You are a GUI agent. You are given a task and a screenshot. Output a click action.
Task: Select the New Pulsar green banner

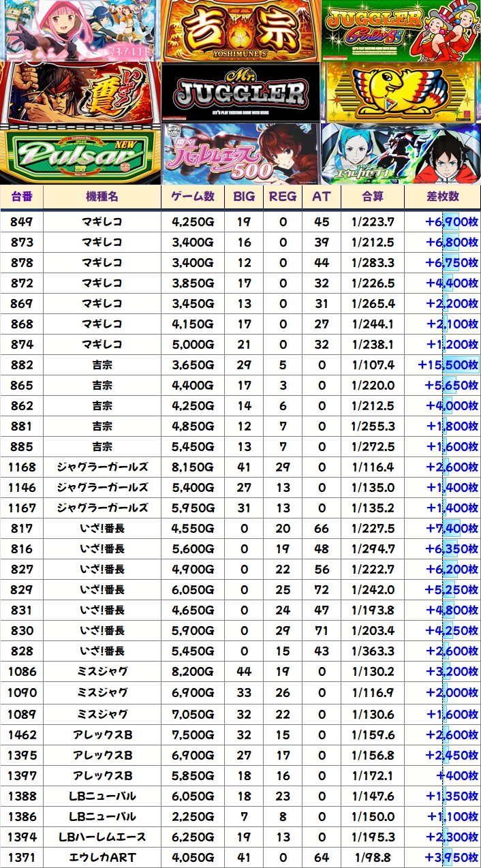click(x=80, y=153)
